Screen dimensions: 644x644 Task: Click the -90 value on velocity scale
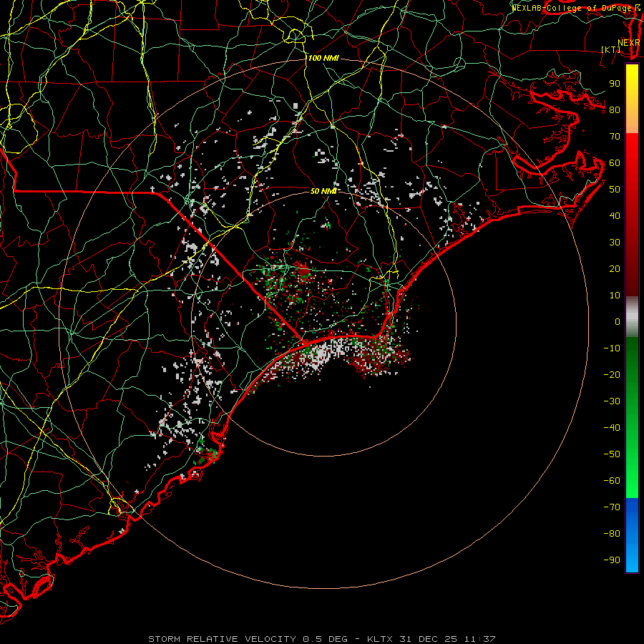click(x=612, y=560)
